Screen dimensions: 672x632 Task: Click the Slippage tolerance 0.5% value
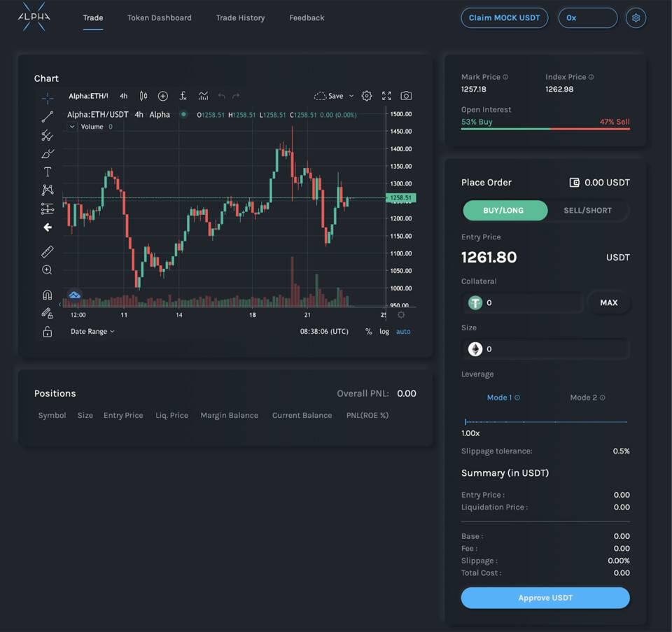[621, 451]
